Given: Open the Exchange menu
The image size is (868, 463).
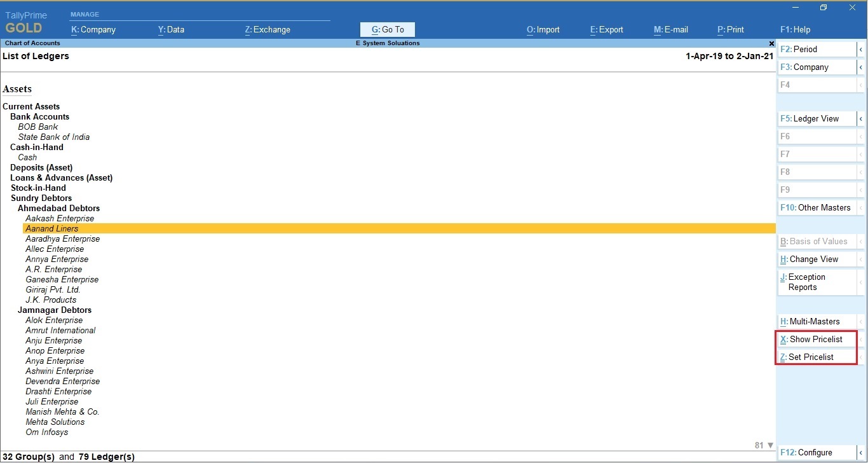Looking at the screenshot, I should point(267,29).
